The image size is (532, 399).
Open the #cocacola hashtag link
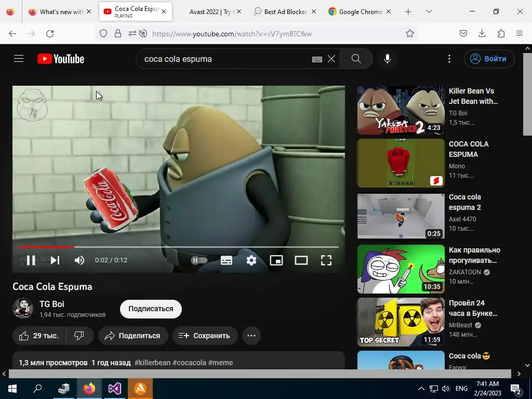[x=189, y=363]
